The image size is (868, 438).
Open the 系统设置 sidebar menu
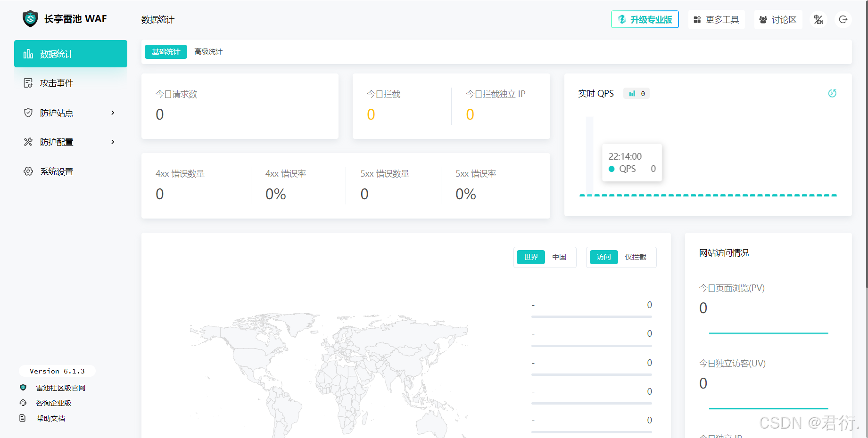71,171
